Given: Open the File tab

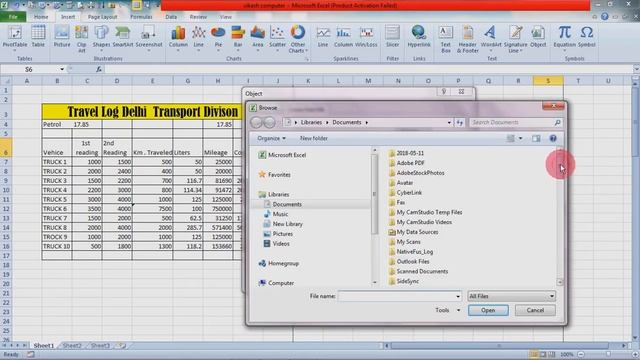Looking at the screenshot, I should (x=13, y=17).
